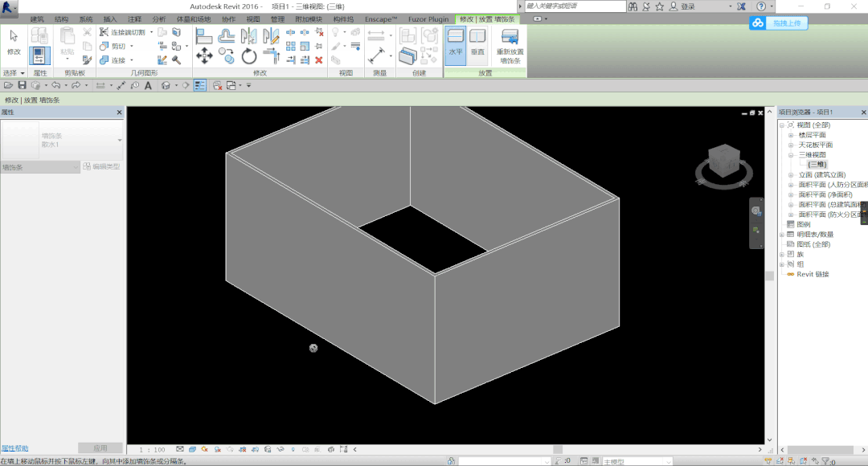868x466 pixels.
Task: Click the Redo arrow in quick access toolbar
Action: point(76,85)
